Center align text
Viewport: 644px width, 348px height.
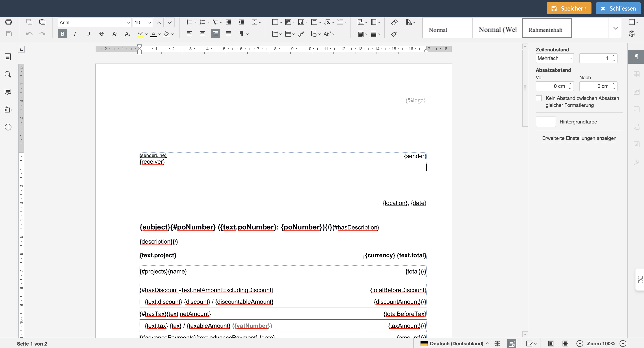pos(202,34)
